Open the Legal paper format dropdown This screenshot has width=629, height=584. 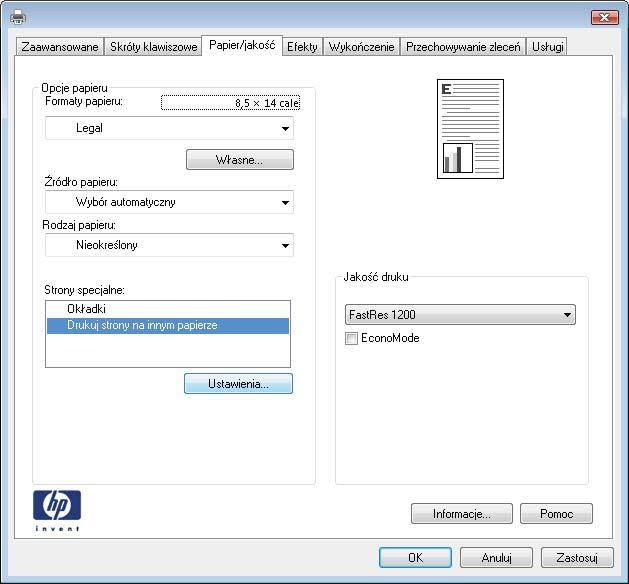[x=169, y=128]
